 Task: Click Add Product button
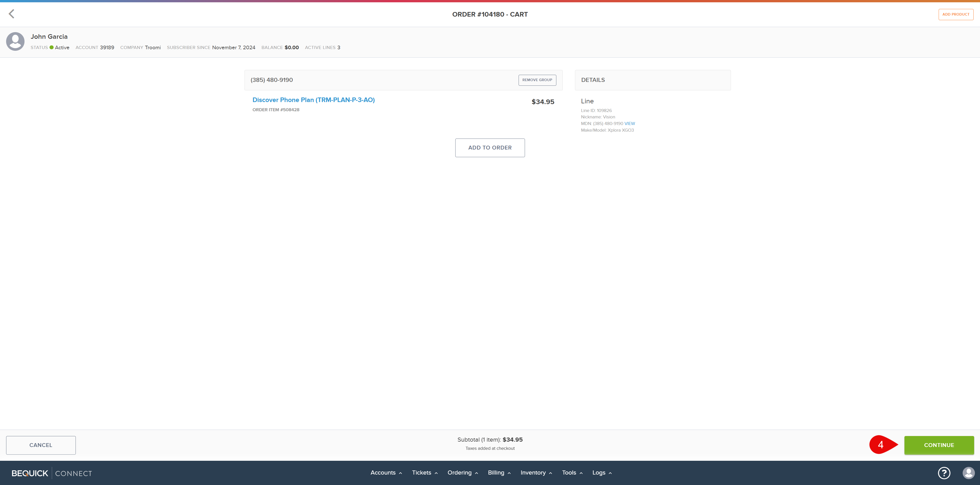coord(956,15)
